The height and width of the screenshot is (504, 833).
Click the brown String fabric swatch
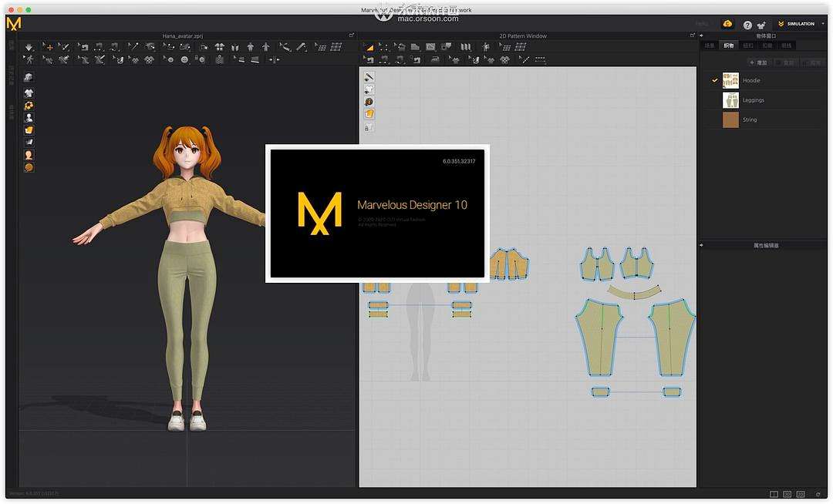point(730,120)
